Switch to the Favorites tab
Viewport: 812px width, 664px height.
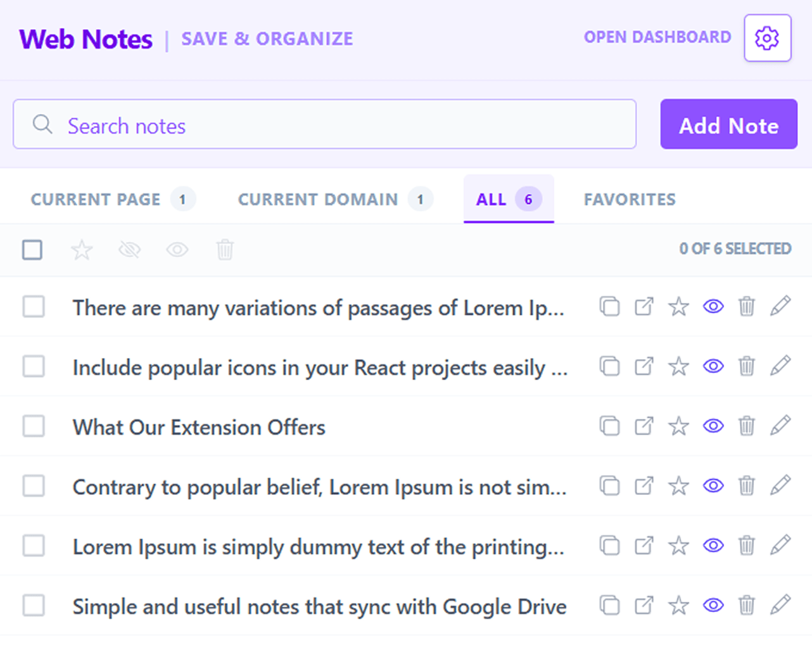[x=628, y=199]
